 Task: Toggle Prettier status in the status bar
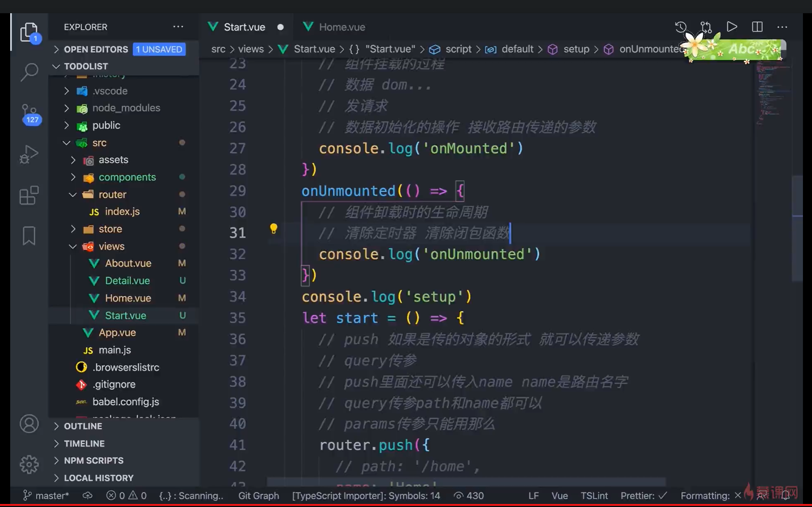[643, 496]
